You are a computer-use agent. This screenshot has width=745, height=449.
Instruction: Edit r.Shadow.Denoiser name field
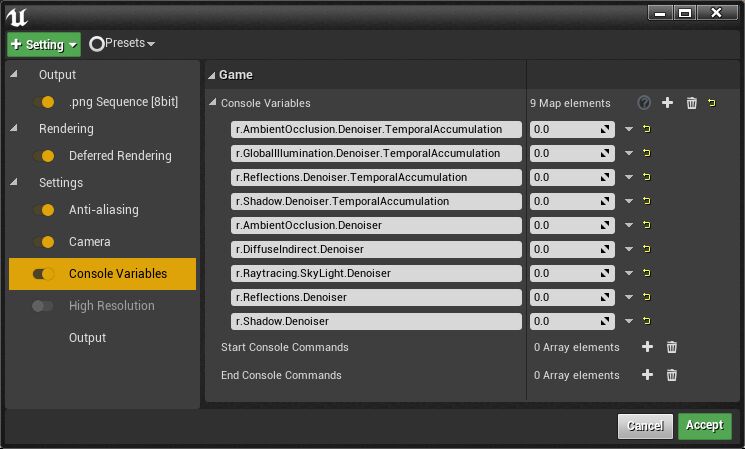point(376,321)
